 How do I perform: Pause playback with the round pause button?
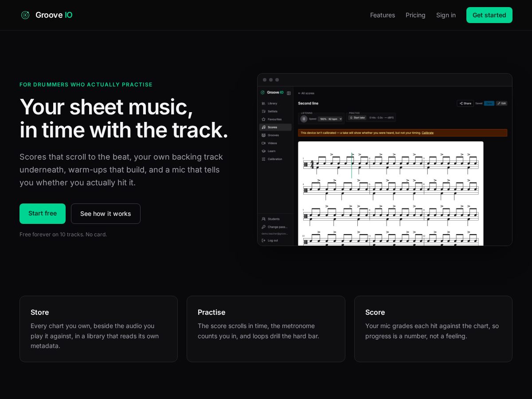[x=304, y=119]
